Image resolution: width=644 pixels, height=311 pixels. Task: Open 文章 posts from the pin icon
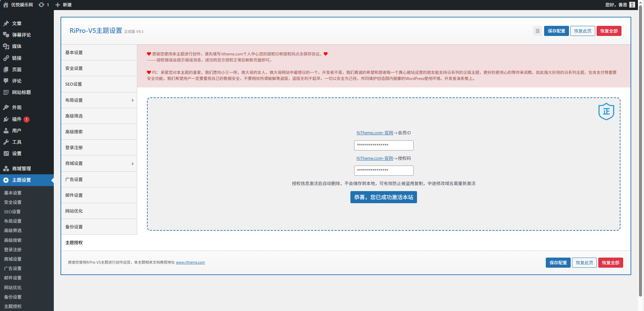tap(6, 24)
